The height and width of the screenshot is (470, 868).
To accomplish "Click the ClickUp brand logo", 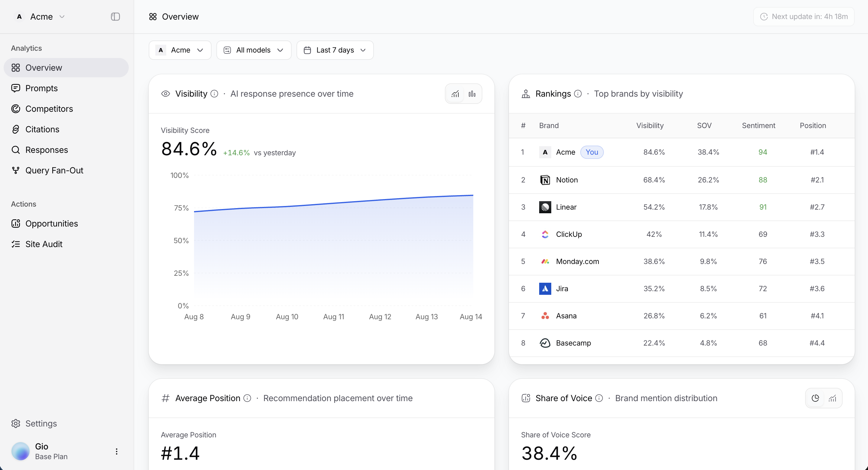I will click(545, 234).
